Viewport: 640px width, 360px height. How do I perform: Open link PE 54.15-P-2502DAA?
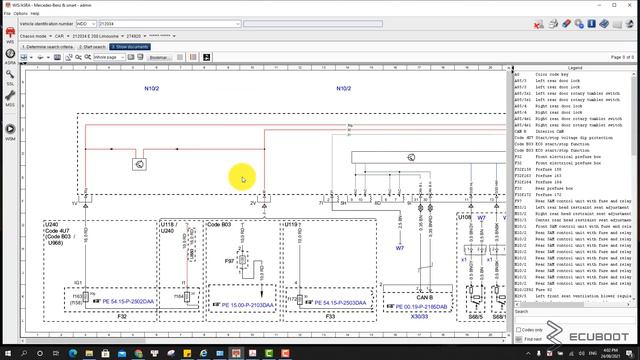(x=128, y=302)
